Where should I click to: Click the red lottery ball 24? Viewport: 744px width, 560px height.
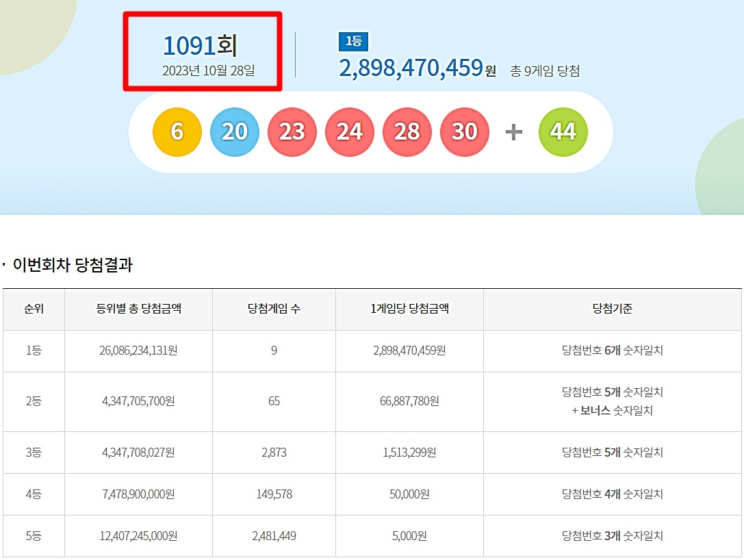point(350,132)
